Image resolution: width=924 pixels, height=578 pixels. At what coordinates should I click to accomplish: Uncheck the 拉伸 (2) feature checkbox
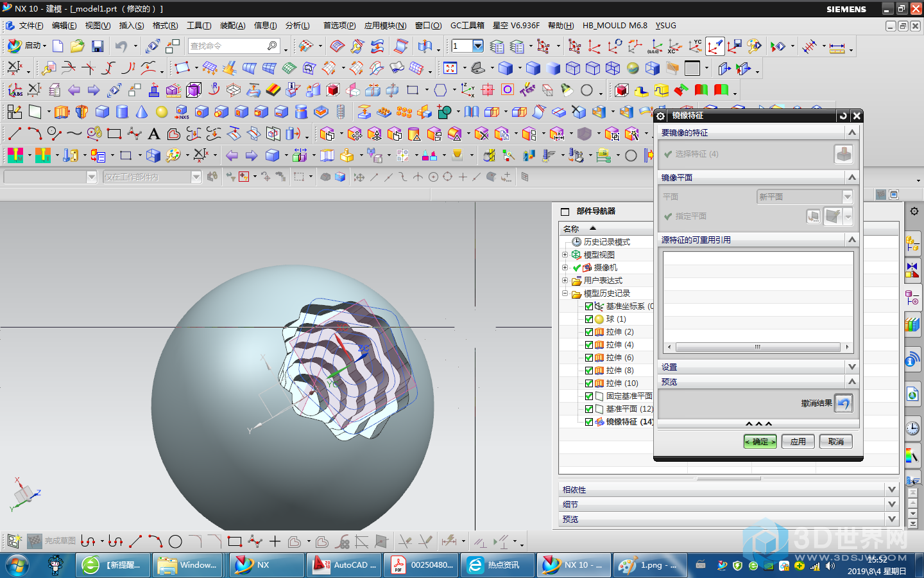tap(589, 332)
